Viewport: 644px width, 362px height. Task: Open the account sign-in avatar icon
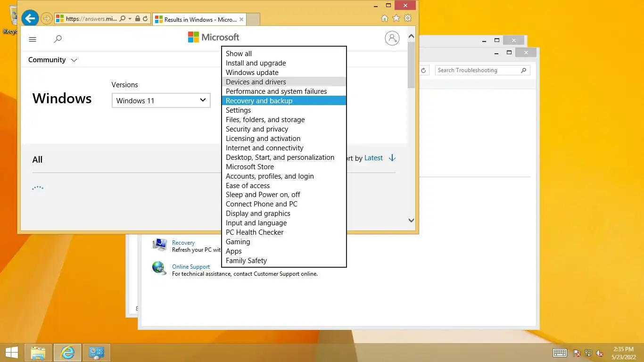tap(392, 38)
